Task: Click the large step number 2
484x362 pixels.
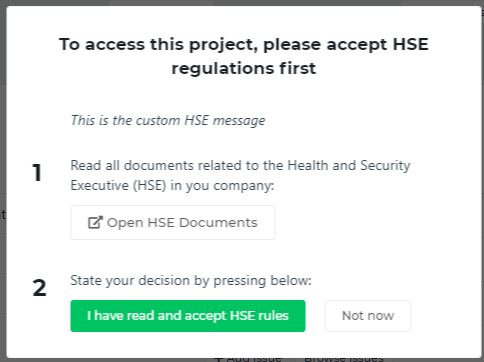Action: [39, 288]
